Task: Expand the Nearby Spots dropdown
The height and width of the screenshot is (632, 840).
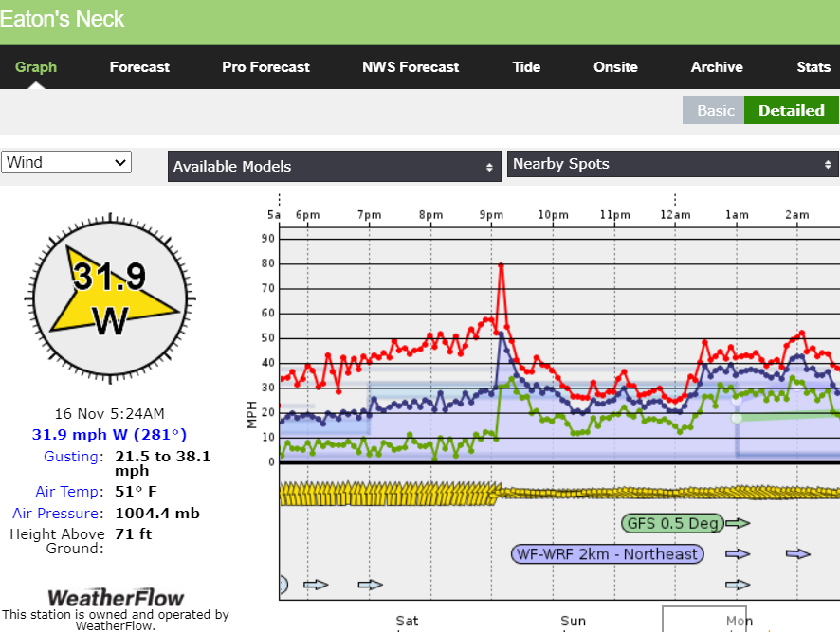Action: (x=673, y=164)
